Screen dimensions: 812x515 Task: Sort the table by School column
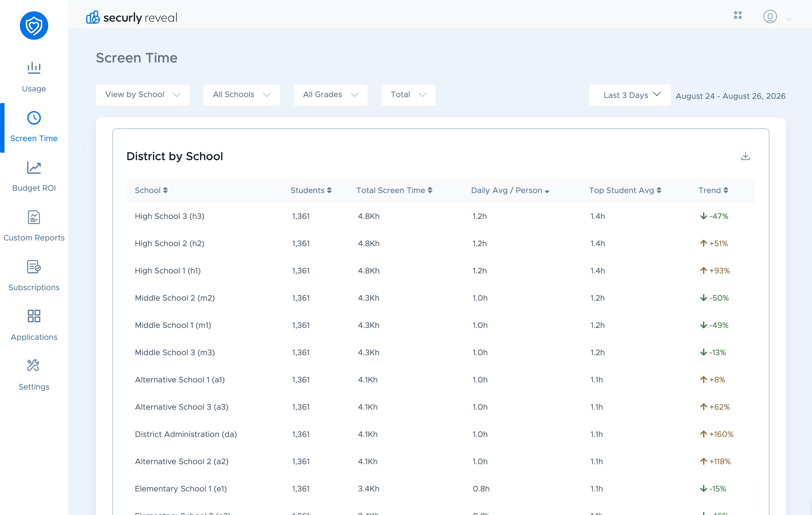pyautogui.click(x=151, y=190)
